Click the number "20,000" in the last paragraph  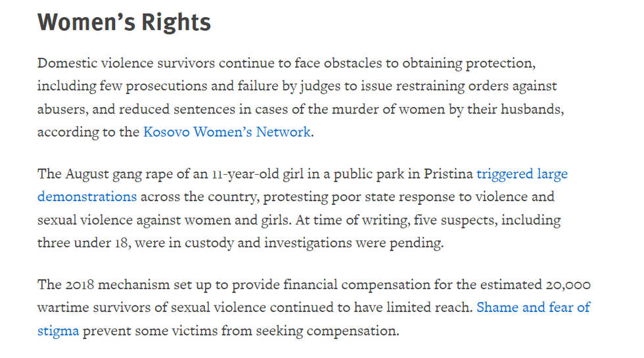tap(568, 285)
